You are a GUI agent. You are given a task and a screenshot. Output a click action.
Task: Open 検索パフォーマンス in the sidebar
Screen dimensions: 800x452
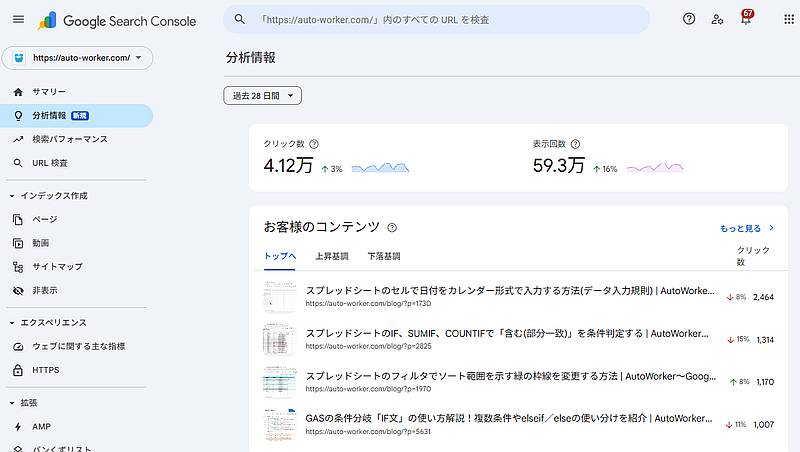pyautogui.click(x=77, y=139)
